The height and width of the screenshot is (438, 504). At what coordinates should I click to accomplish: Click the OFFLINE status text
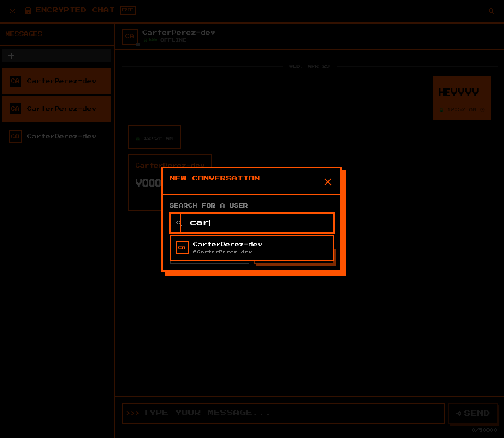pos(173,40)
